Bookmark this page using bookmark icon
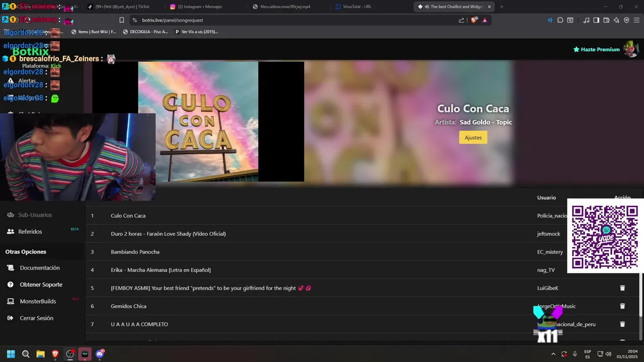 (122, 20)
